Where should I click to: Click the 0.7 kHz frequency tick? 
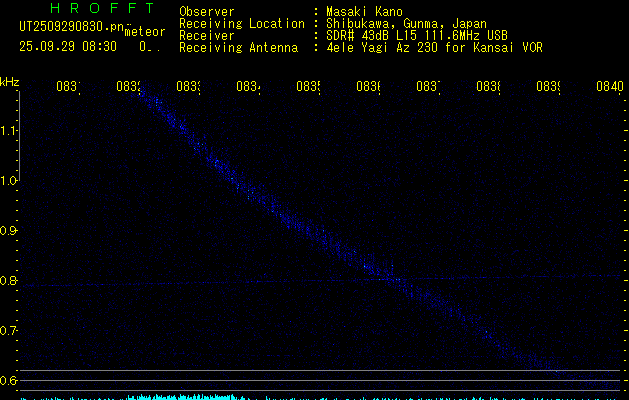click(x=9, y=331)
